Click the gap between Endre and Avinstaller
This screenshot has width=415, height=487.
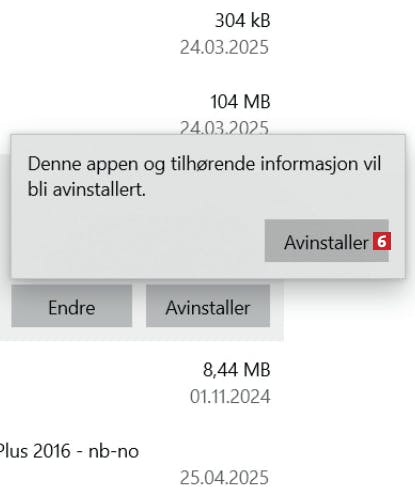point(139,306)
